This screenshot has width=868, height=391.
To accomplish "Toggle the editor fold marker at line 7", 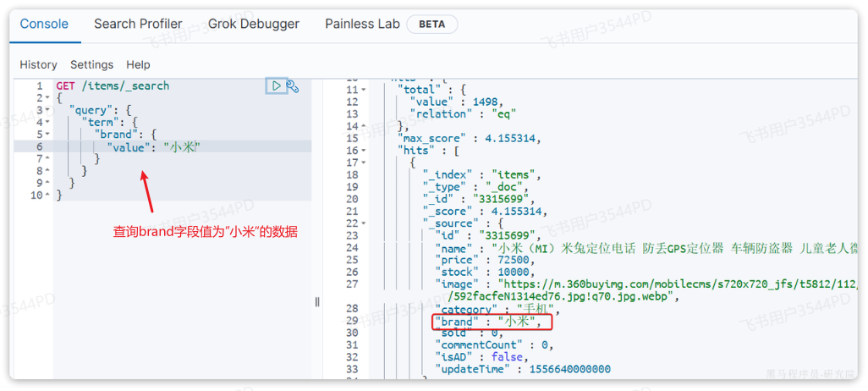I will tap(47, 159).
